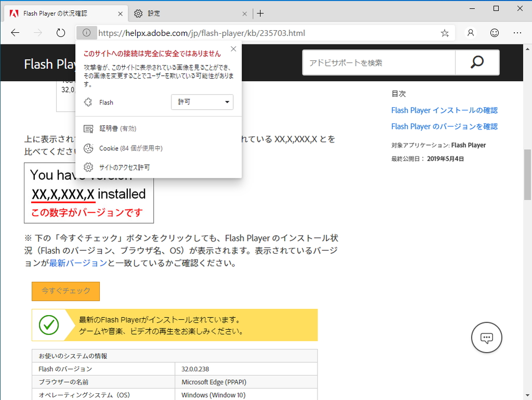Refresh the current page
The width and height of the screenshot is (532, 400).
[60, 32]
